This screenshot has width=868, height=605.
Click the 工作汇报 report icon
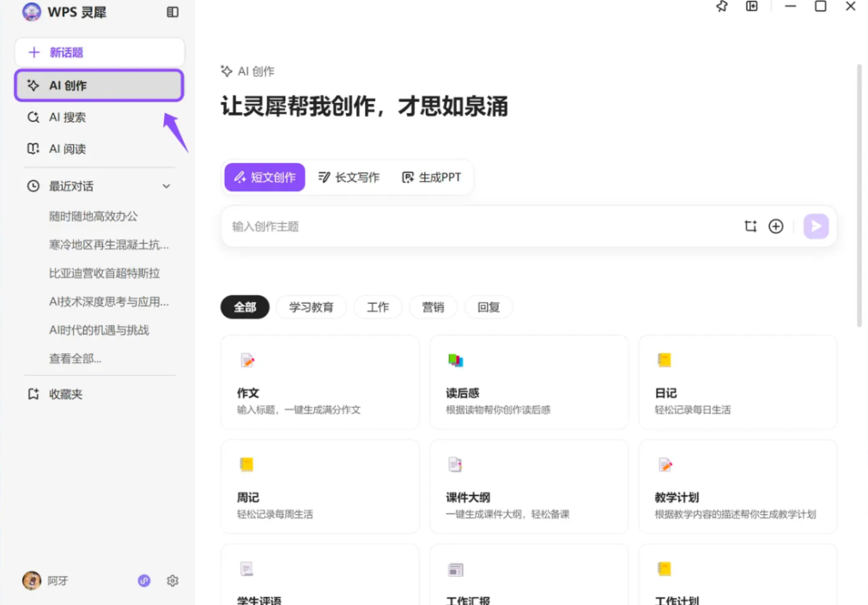(x=456, y=570)
